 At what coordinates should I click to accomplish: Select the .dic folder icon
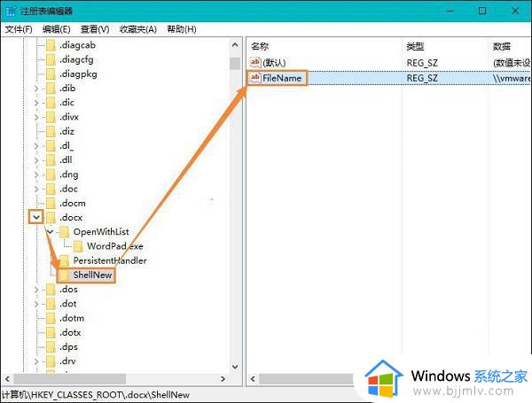click(x=51, y=103)
